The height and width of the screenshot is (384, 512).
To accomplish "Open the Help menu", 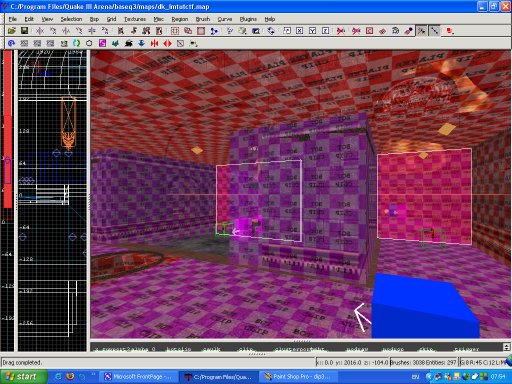I will pyautogui.click(x=270, y=19).
